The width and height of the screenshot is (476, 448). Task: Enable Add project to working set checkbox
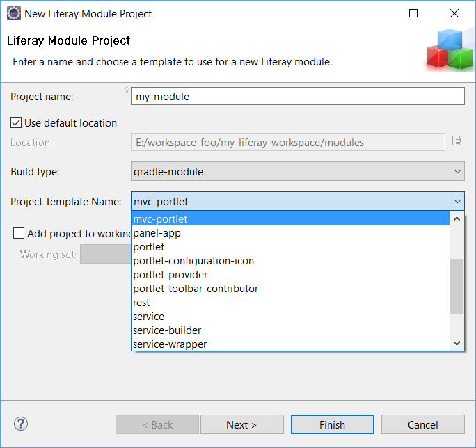(19, 233)
